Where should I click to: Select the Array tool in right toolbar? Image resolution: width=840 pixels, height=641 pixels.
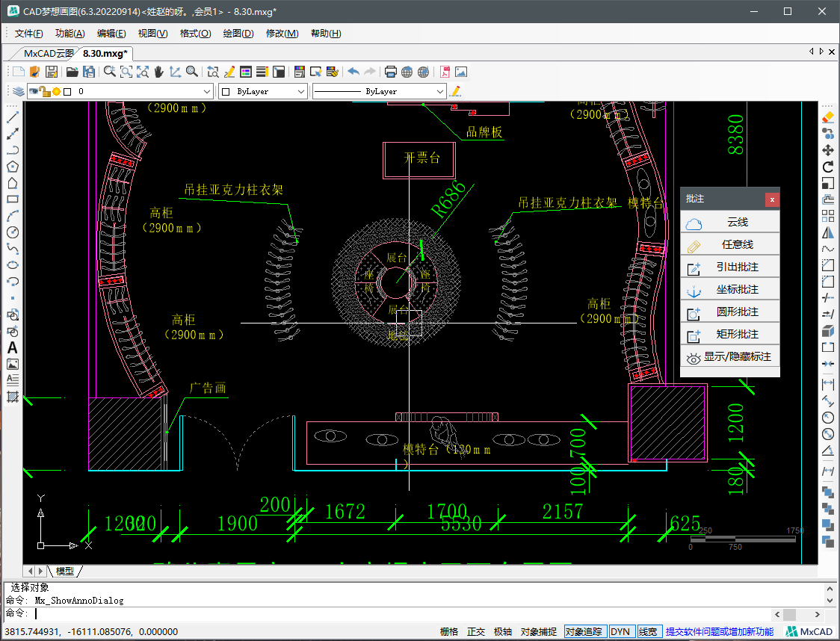(828, 216)
